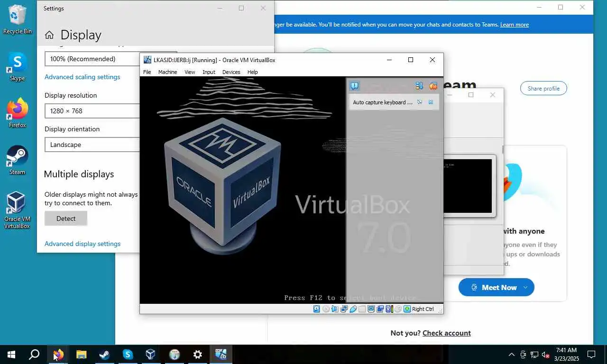The image size is (607, 364).
Task: Click the network icon in system tray
Action: [534, 355]
